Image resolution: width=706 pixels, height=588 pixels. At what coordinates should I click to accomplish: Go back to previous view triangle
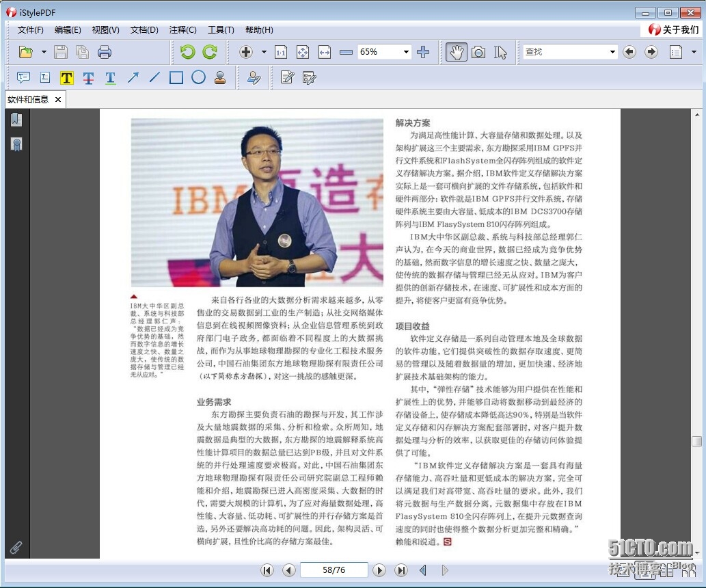pos(423,570)
